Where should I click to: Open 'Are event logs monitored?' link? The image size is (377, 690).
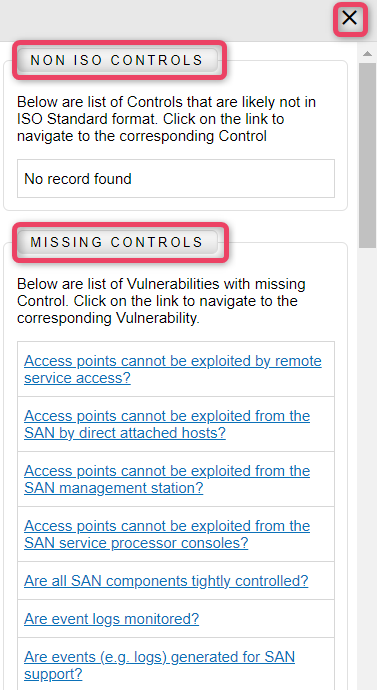point(111,619)
